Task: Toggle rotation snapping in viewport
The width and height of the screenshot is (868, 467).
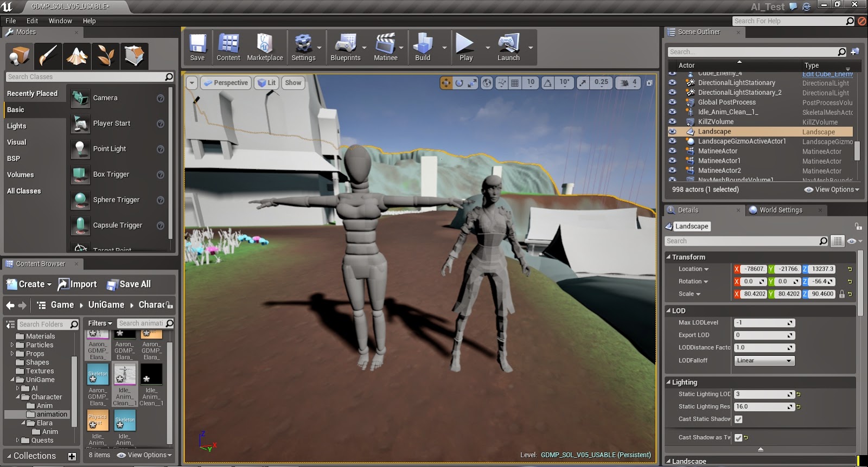Action: 548,83
